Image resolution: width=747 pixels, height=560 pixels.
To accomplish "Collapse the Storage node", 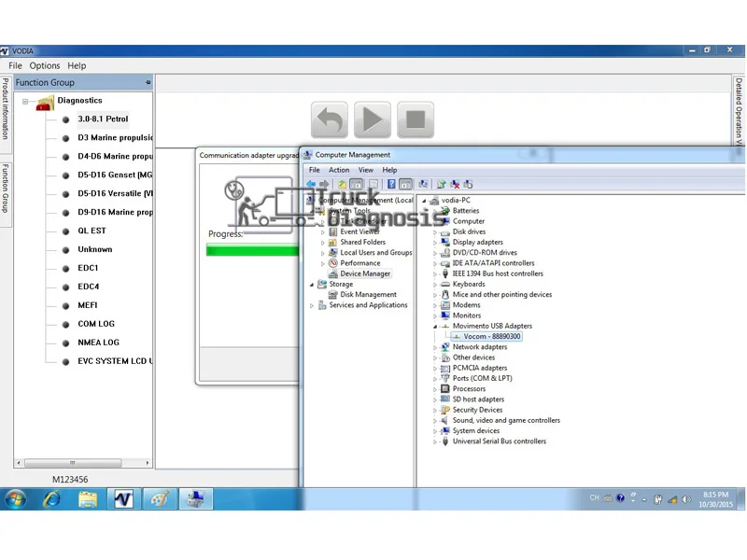I will tap(312, 285).
